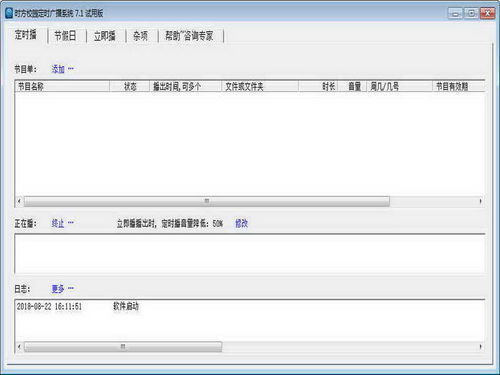This screenshot has height=375, width=500.
Task: Open the 立即播 tab
Action: [x=105, y=36]
